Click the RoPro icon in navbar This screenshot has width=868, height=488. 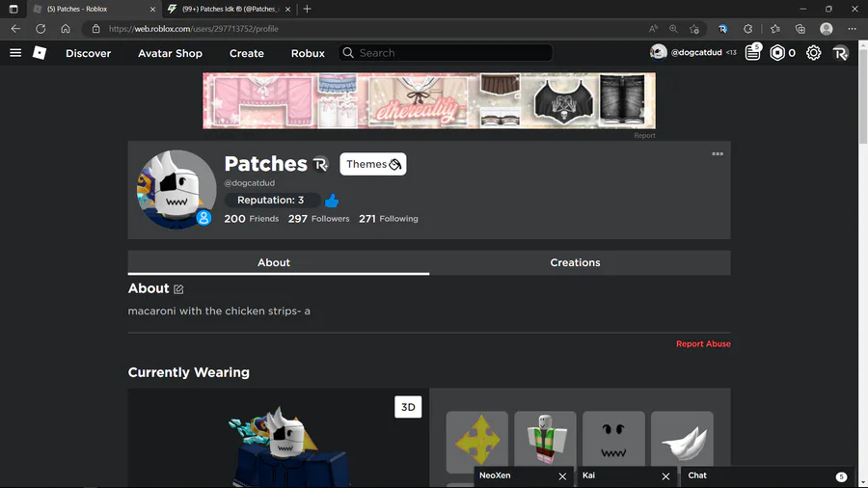[x=840, y=53]
